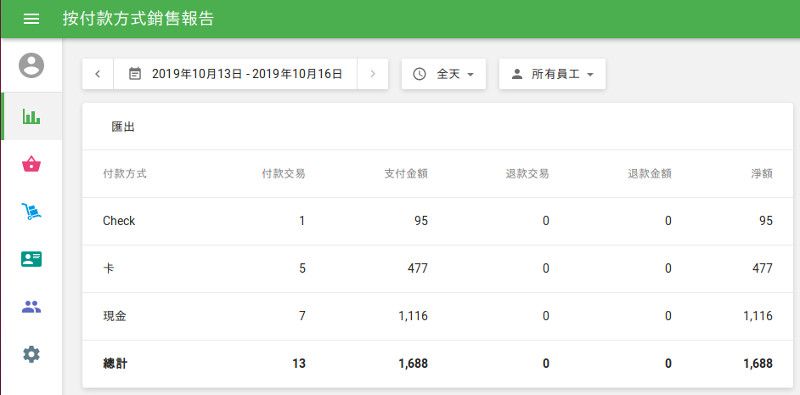This screenshot has height=395, width=800.
Task: Open the 所有員工 employee dropdown
Action: 552,74
